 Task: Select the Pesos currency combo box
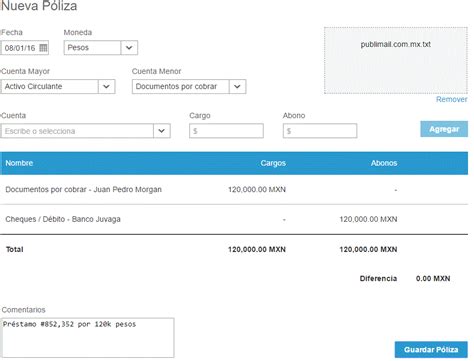[101, 48]
